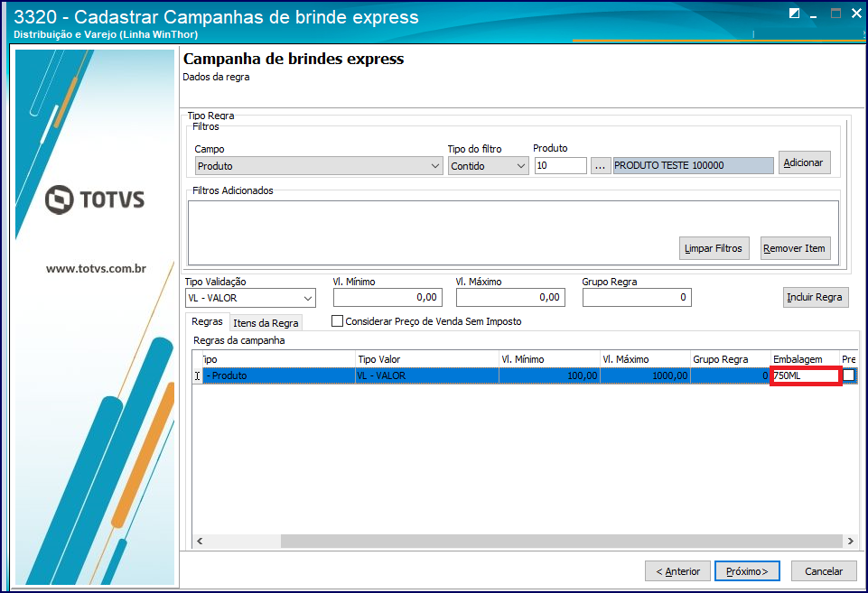Click the 750ML Embalagem cell
This screenshot has width=868, height=593.
tap(806, 375)
